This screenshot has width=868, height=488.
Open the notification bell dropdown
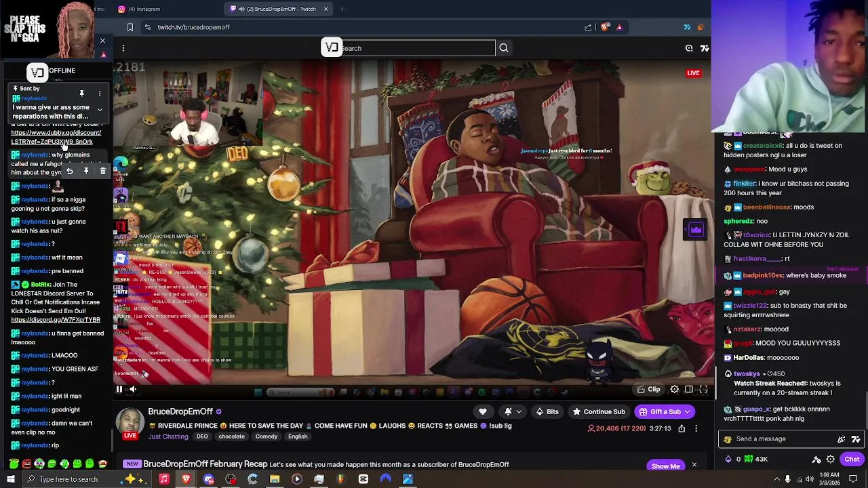click(x=513, y=411)
